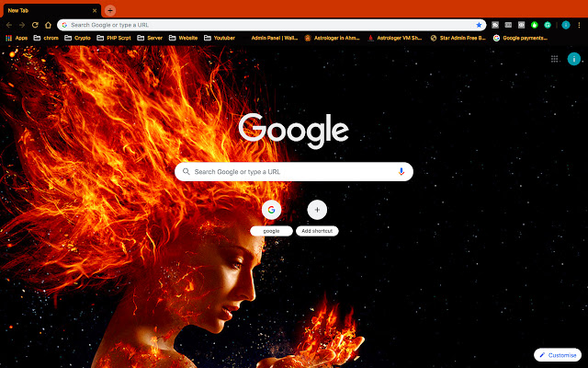Open the Astrologer VM Sh... bookmark
588x368 pixels.
[395, 38]
